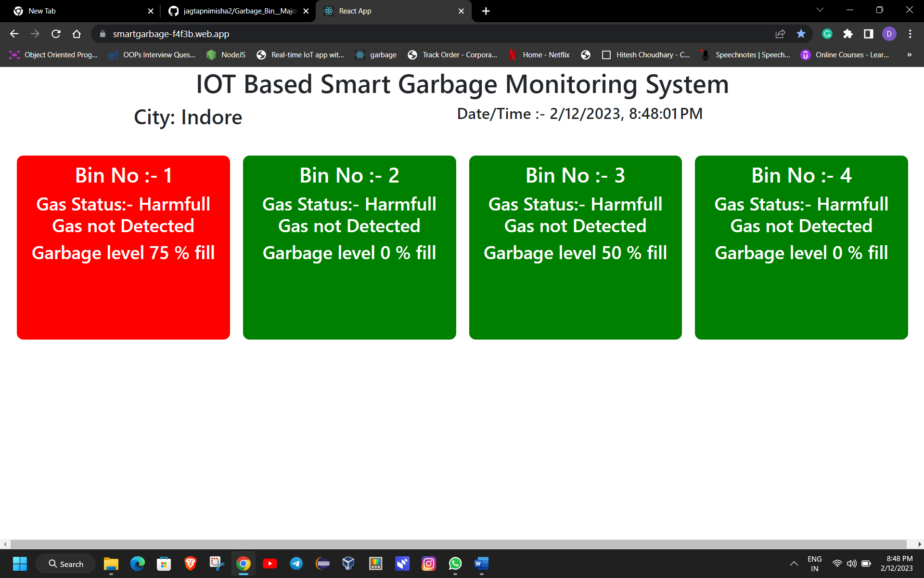Click the browser profile avatar
This screenshot has width=924, height=578.
pyautogui.click(x=889, y=34)
